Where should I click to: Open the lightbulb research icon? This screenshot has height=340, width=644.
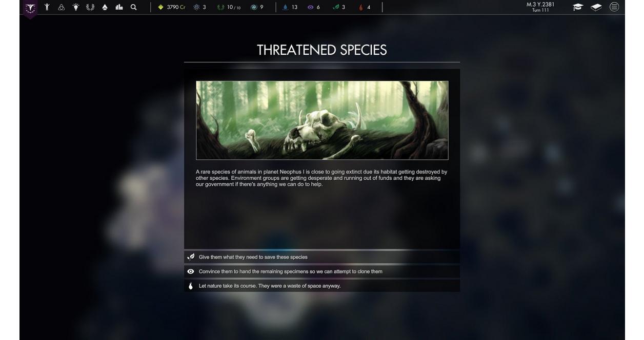point(76,7)
